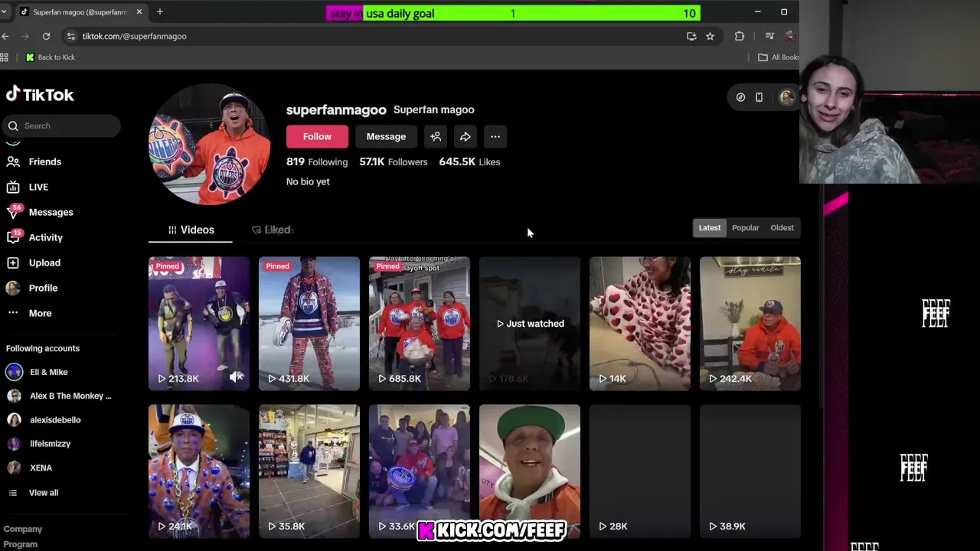Open the Upload page

coord(44,262)
